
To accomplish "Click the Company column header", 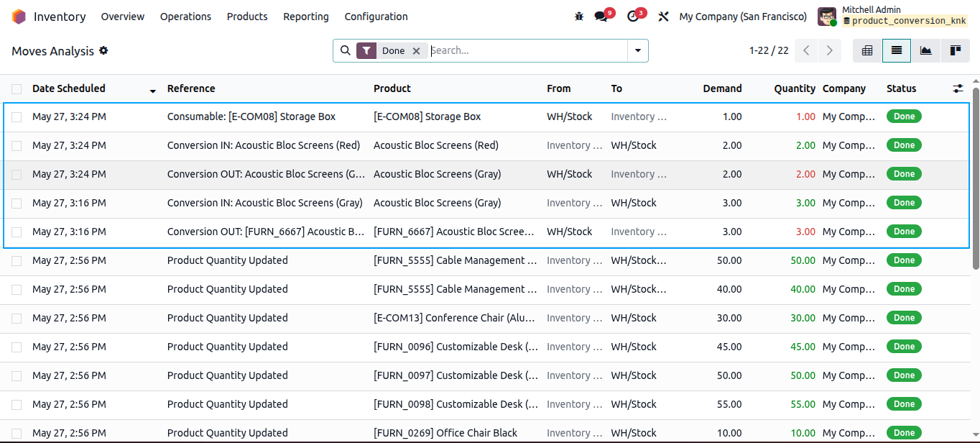I will click(844, 88).
